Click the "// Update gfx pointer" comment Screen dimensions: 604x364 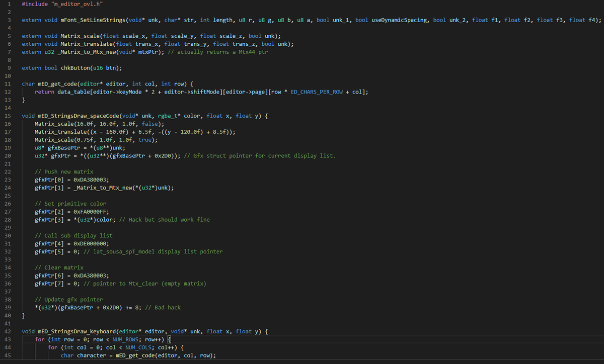tap(68, 300)
